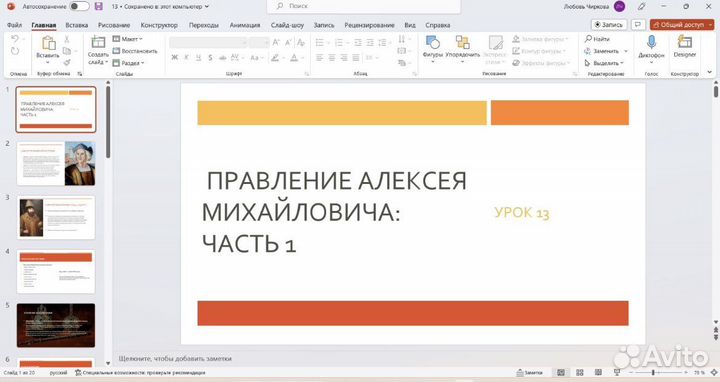
Task: Open the Слайд-шоу tab
Action: tap(287, 25)
